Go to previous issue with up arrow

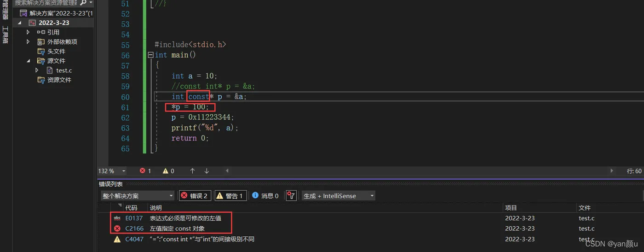pos(192,171)
